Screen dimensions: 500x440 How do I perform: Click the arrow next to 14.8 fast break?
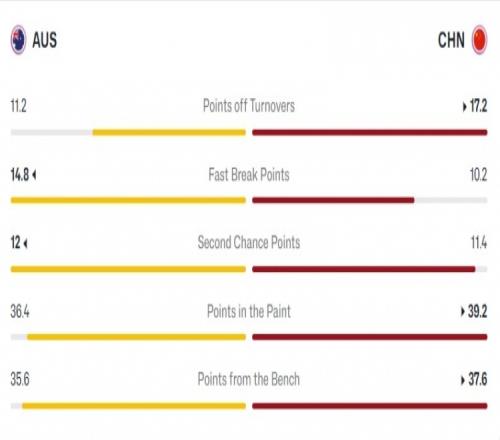point(34,175)
